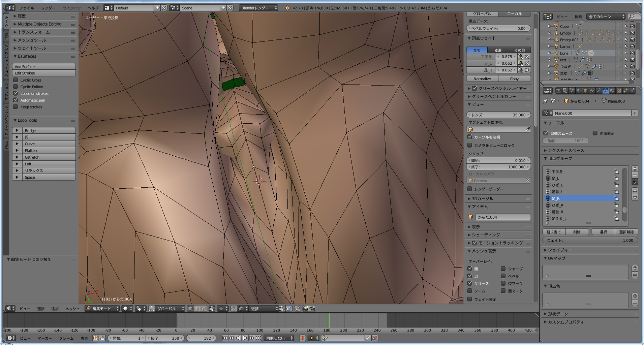Switch to the 変形 vertex weight tab
Screen dimensions: 644x345
point(498,50)
